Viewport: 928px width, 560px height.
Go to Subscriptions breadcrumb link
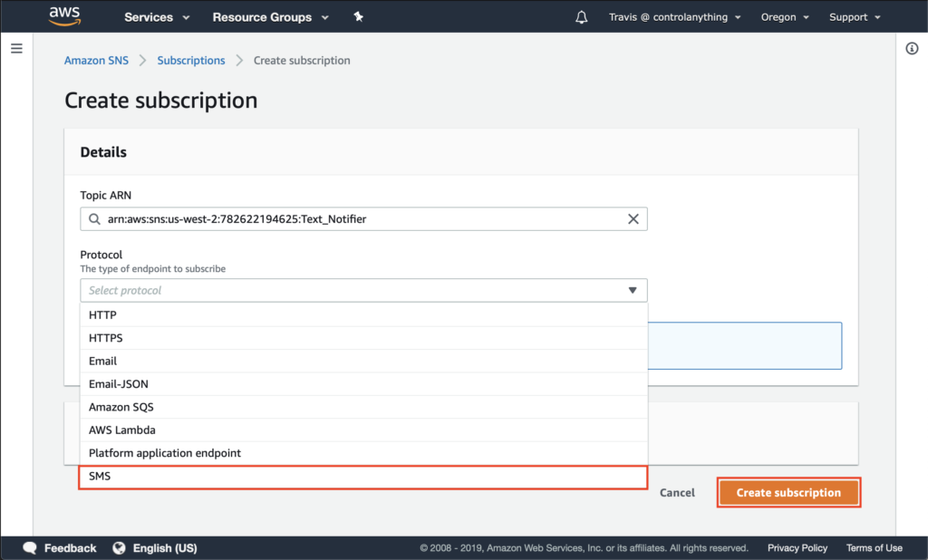191,61
